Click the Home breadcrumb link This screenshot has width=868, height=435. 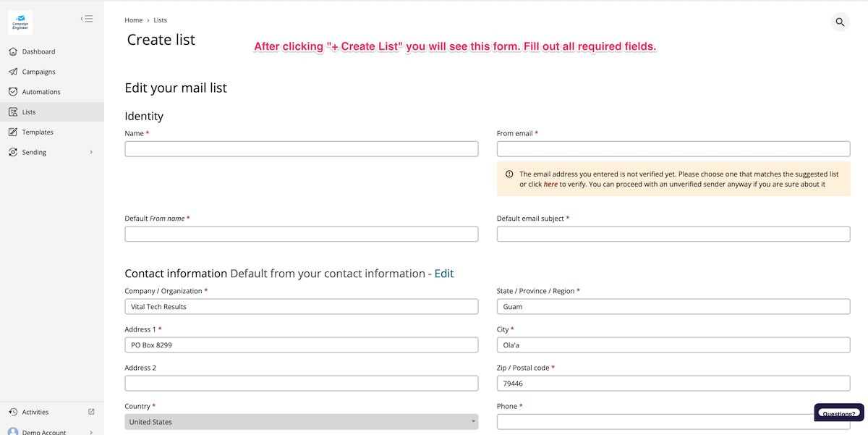[133, 20]
